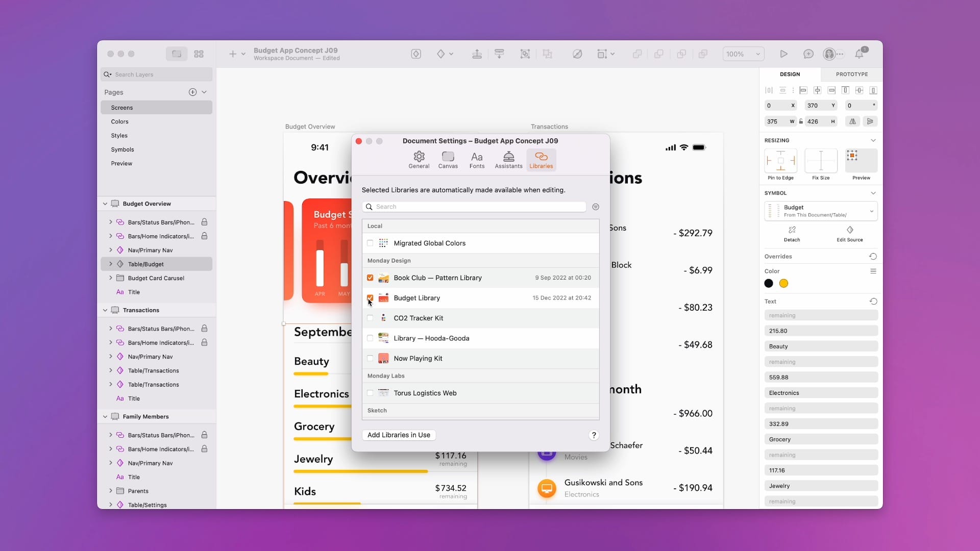Expand the Table/Budget layer

tap(111, 264)
